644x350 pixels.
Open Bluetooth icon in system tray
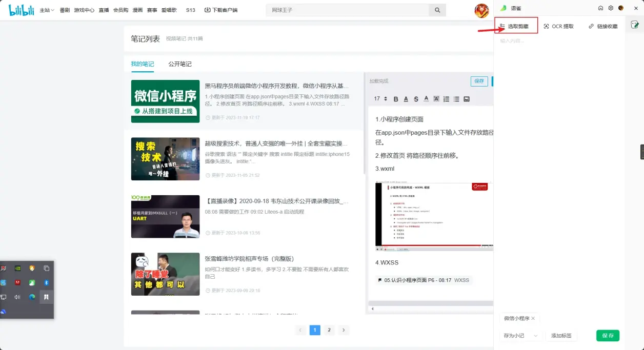(x=46, y=282)
